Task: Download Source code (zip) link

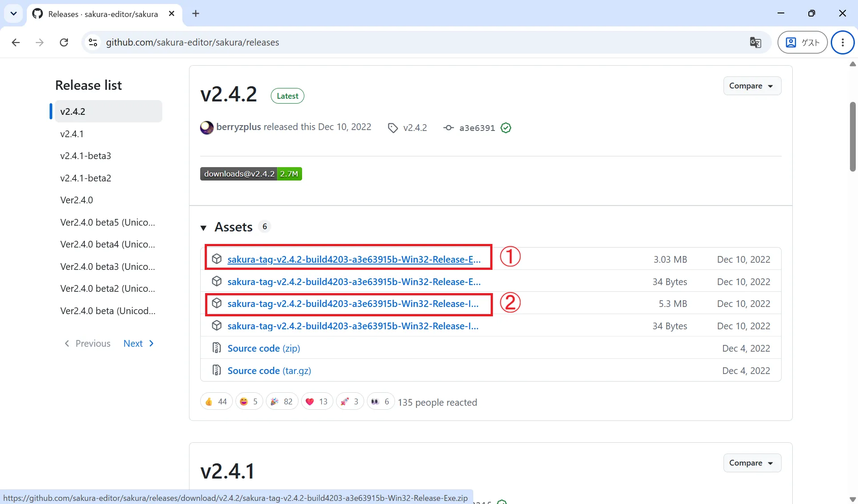Action: click(264, 349)
